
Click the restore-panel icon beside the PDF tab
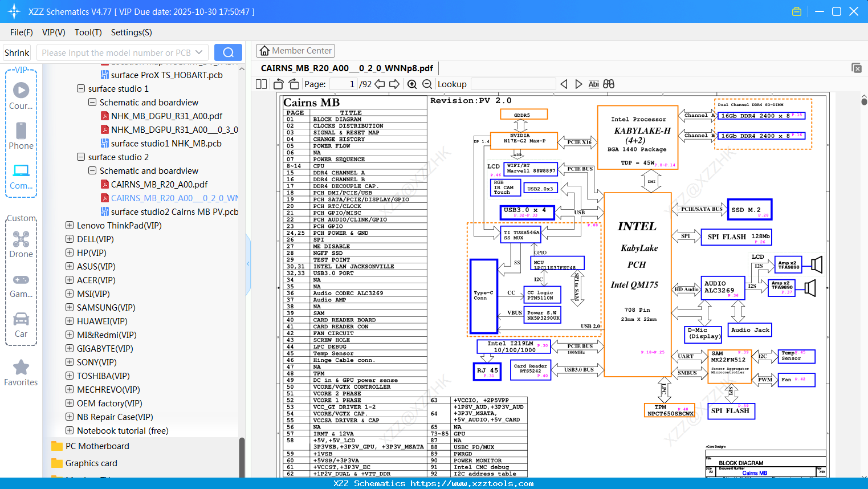(857, 68)
